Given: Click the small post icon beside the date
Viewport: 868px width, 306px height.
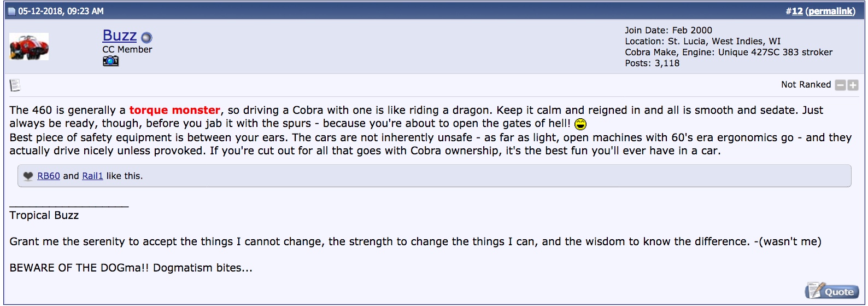Looking at the screenshot, I should click(x=12, y=11).
